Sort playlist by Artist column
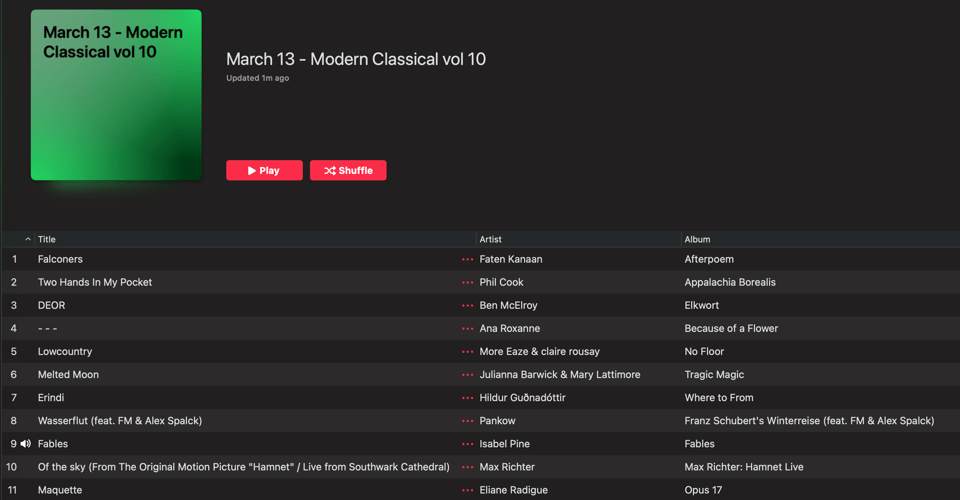The image size is (960, 500). pyautogui.click(x=490, y=240)
